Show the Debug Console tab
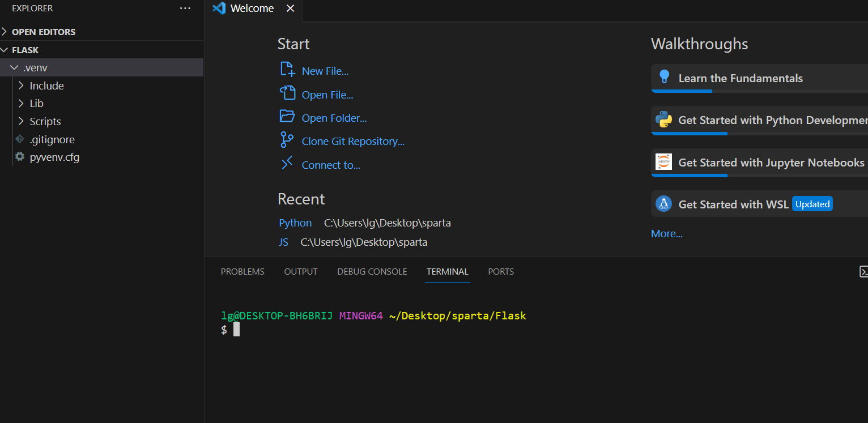868x423 pixels. pyautogui.click(x=372, y=272)
